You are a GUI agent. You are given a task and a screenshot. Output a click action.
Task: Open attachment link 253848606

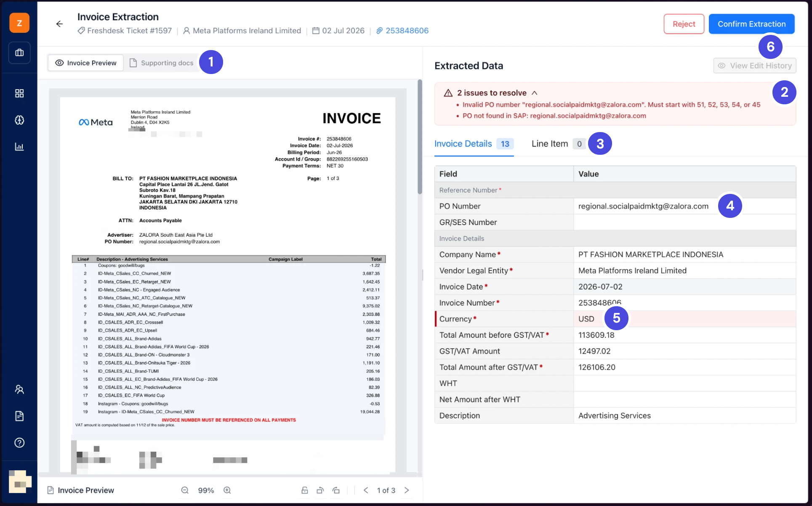402,30
